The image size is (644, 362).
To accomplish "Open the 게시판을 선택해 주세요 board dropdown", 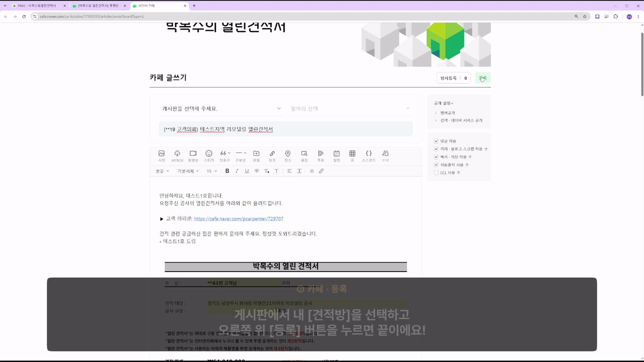I will pyautogui.click(x=221, y=109).
